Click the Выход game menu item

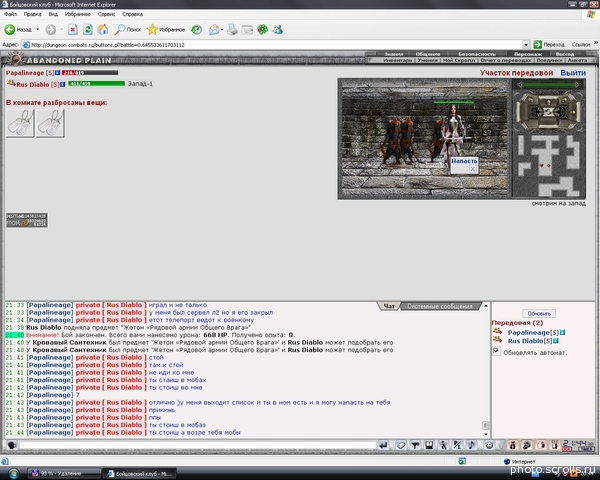[565, 54]
